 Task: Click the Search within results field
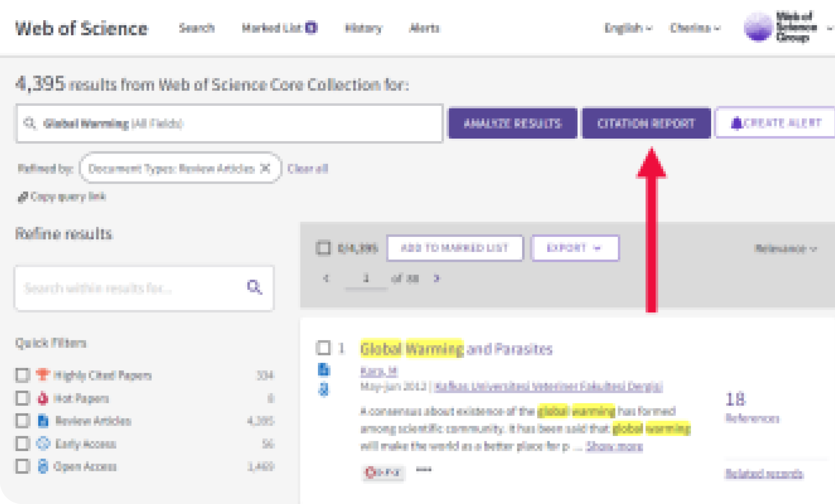tap(129, 288)
